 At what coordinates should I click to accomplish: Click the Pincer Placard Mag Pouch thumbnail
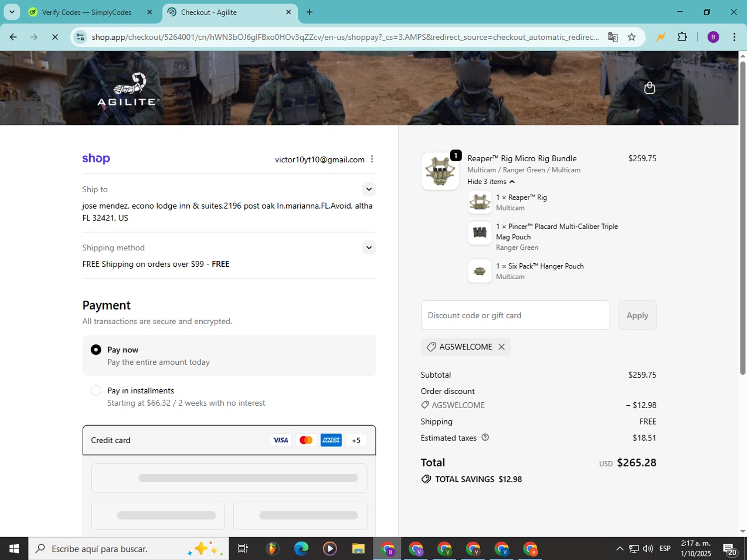click(x=480, y=232)
